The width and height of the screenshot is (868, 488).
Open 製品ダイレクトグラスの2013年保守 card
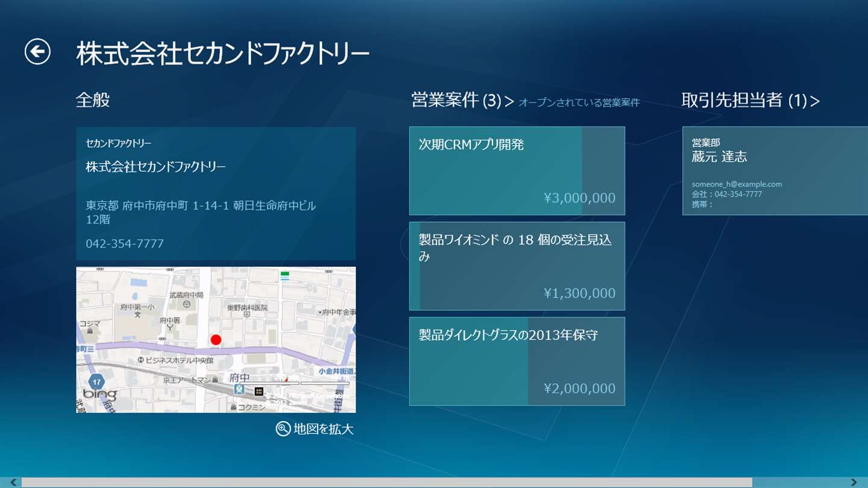click(x=517, y=361)
